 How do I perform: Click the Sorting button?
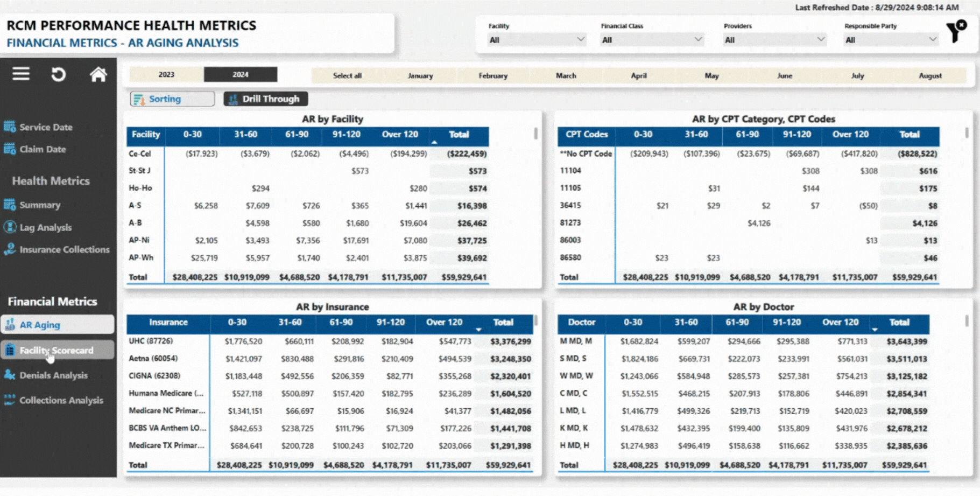[x=172, y=99]
